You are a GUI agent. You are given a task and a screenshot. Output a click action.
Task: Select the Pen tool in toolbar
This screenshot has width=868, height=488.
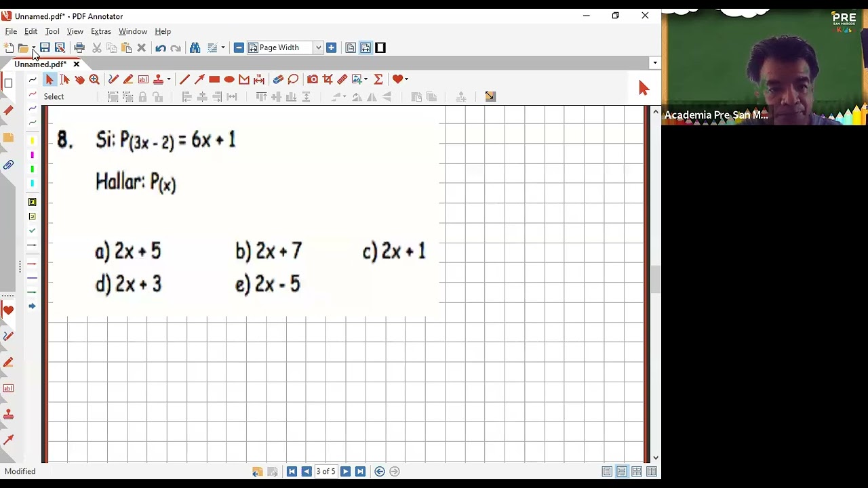[113, 79]
